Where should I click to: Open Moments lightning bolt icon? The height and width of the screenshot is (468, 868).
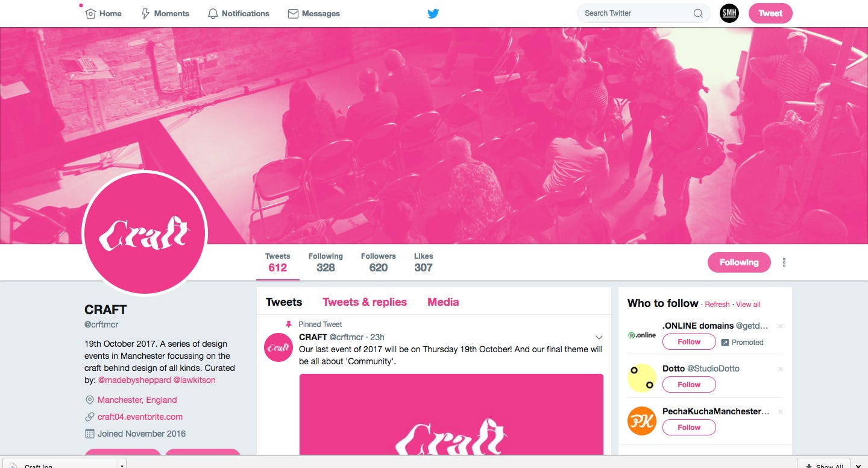[x=145, y=13]
